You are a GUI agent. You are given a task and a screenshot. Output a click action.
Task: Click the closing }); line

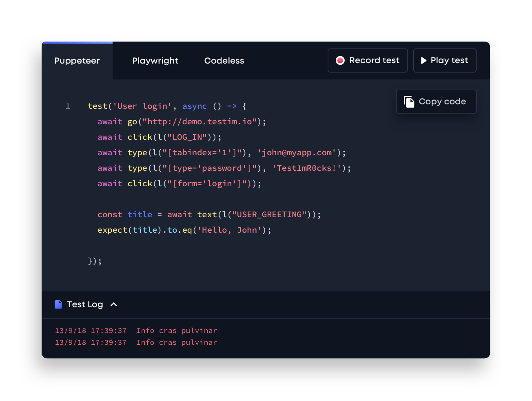[95, 261]
